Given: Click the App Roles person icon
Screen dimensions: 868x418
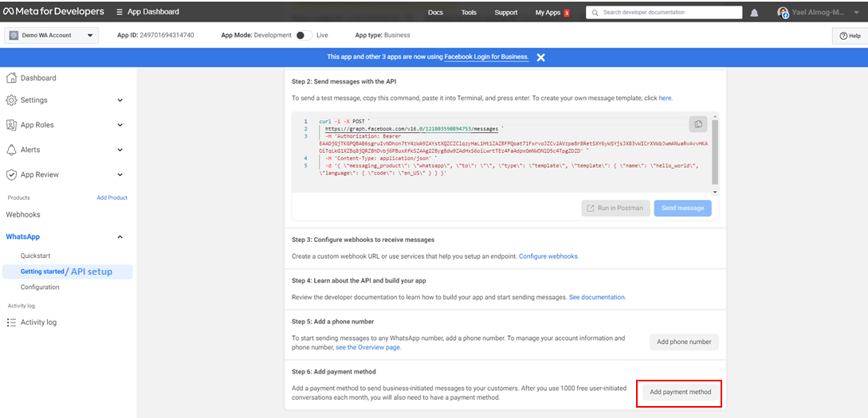Looking at the screenshot, I should pos(11,125).
